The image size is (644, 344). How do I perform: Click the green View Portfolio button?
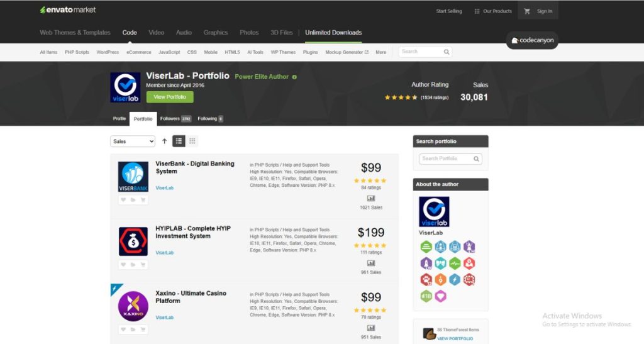pos(170,97)
